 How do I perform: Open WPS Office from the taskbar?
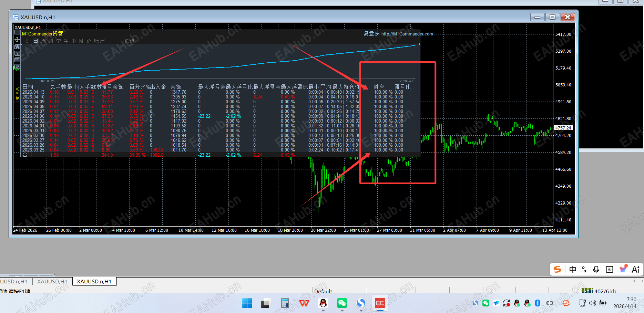[304, 303]
